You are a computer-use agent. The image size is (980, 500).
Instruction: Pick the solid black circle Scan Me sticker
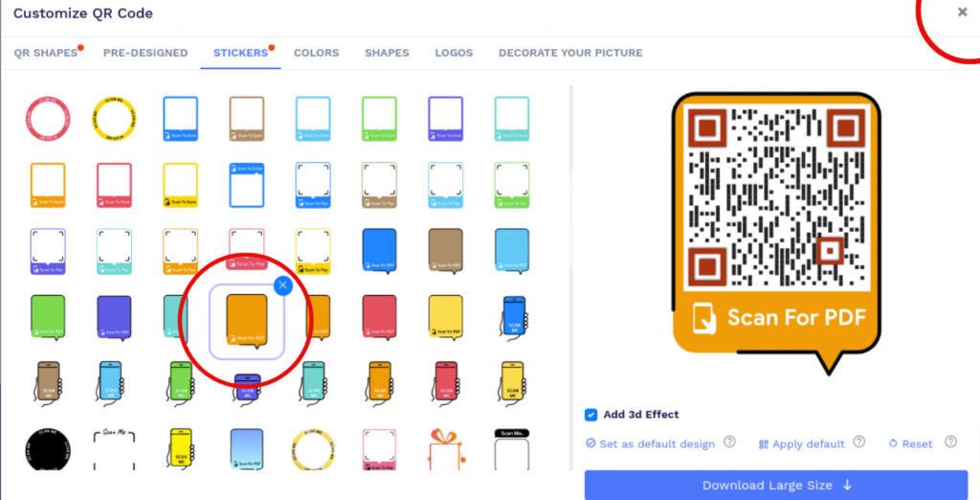48,449
